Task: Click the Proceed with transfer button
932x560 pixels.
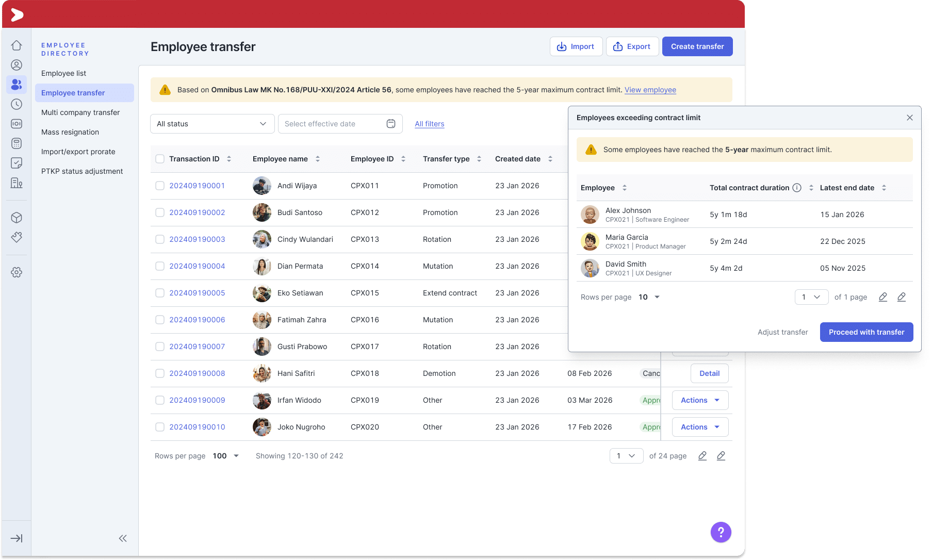Action: click(866, 332)
